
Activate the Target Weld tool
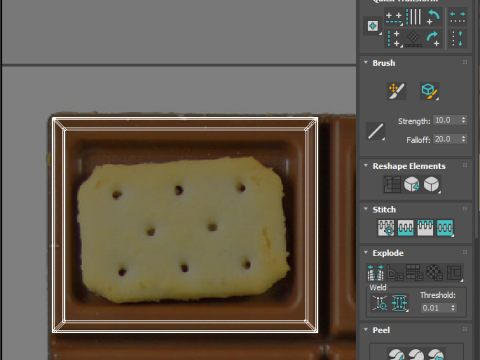[x=380, y=303]
